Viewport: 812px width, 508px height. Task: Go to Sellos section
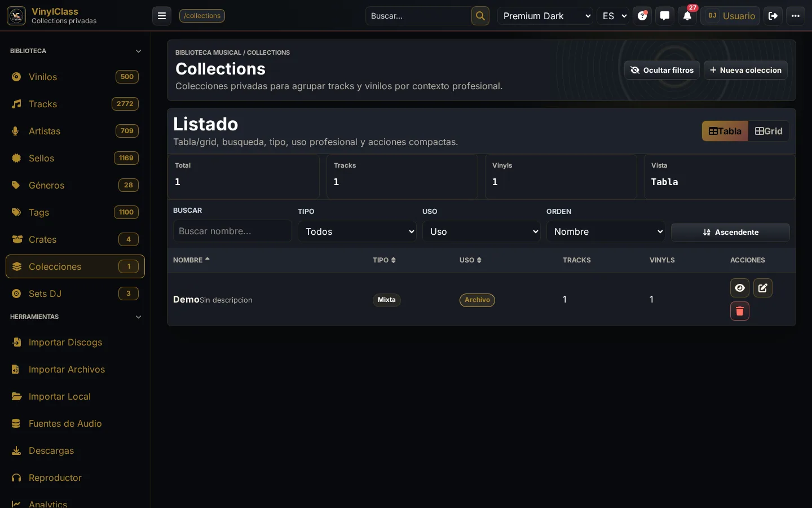[75, 158]
